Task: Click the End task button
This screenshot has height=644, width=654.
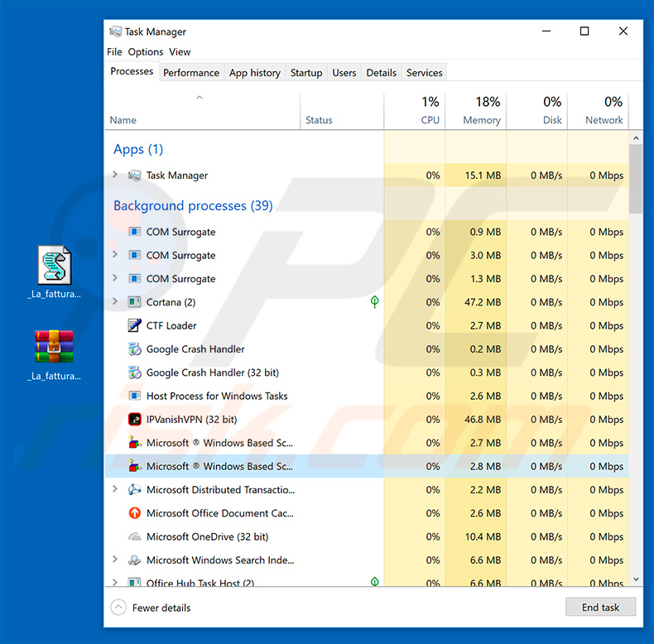Action: (600, 608)
